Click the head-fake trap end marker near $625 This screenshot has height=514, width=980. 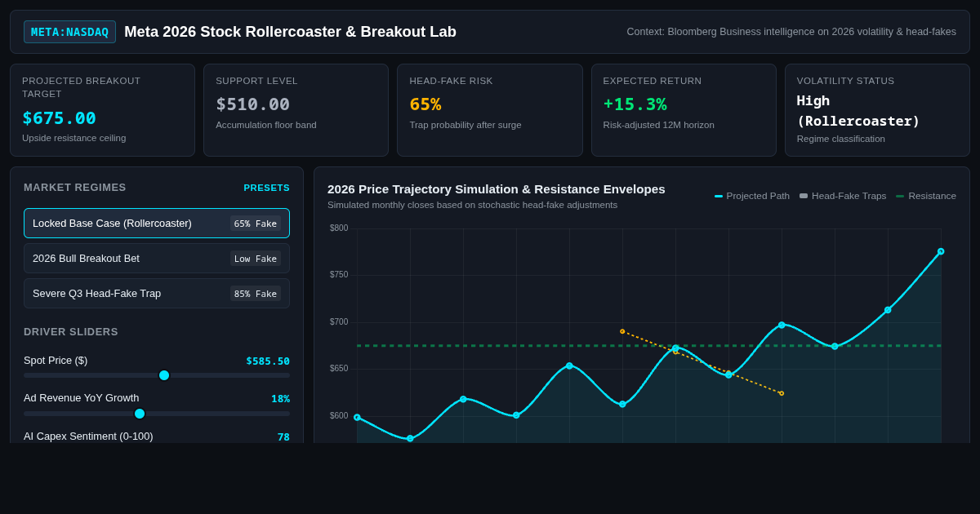coord(782,393)
